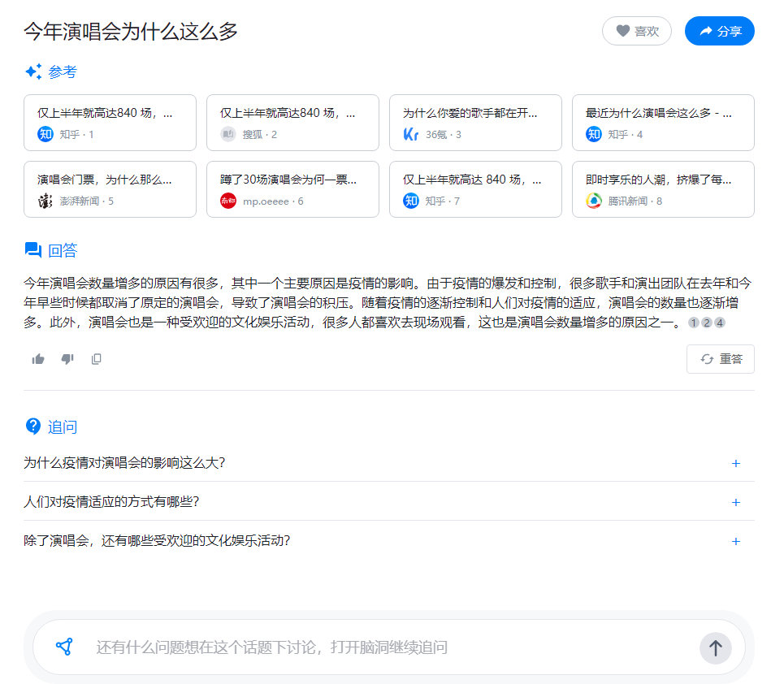Click the thumbs down icon below the answer
This screenshot has width=784, height=684.
[x=67, y=359]
